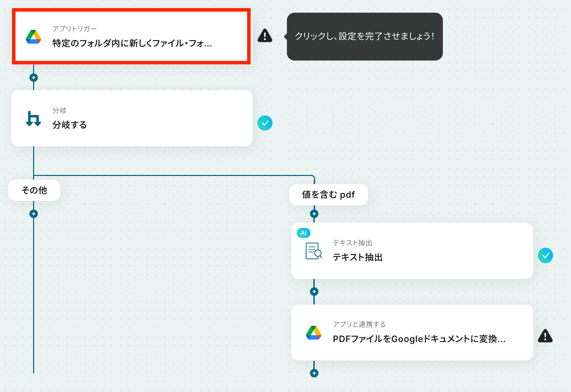Click the checkmark badge beside the 分岐する card
Image resolution: width=571 pixels, height=392 pixels.
[265, 123]
